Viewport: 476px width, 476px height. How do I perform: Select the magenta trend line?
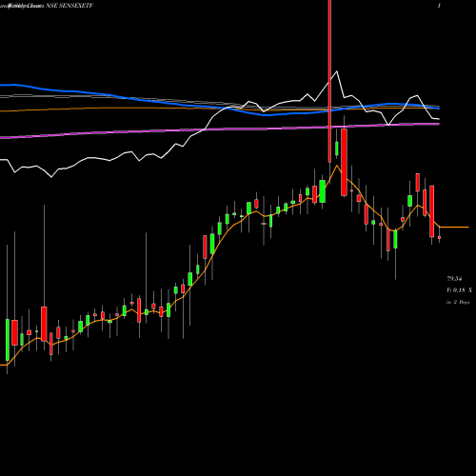tap(220, 130)
